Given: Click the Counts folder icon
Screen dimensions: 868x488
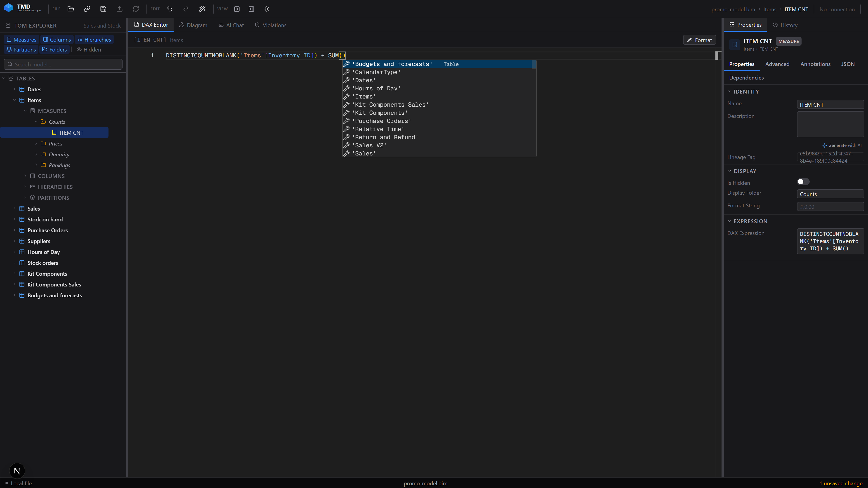Looking at the screenshot, I should (43, 122).
